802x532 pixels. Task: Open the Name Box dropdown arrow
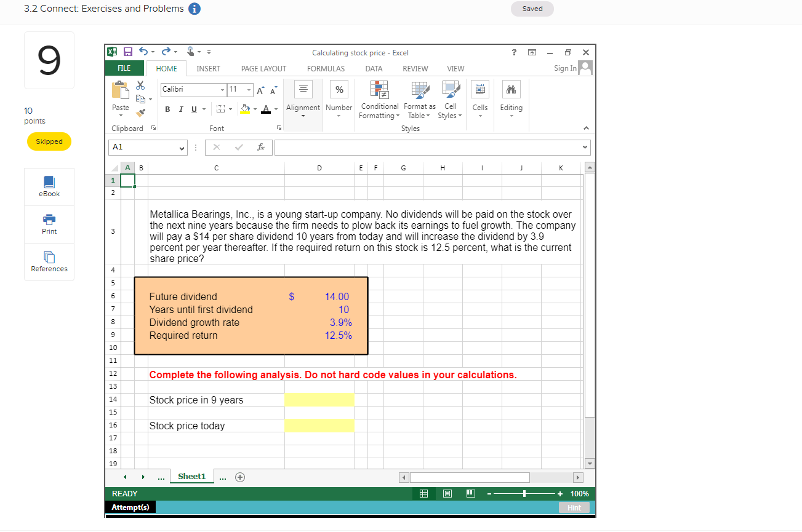point(182,148)
